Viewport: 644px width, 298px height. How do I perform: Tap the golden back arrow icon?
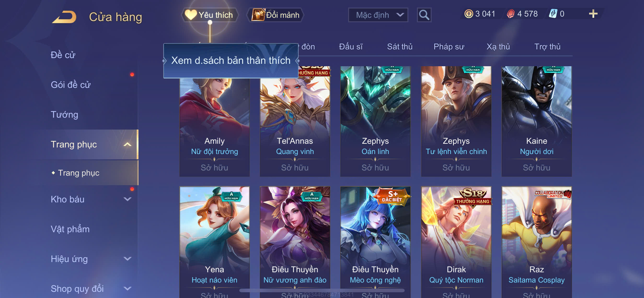coord(64,17)
